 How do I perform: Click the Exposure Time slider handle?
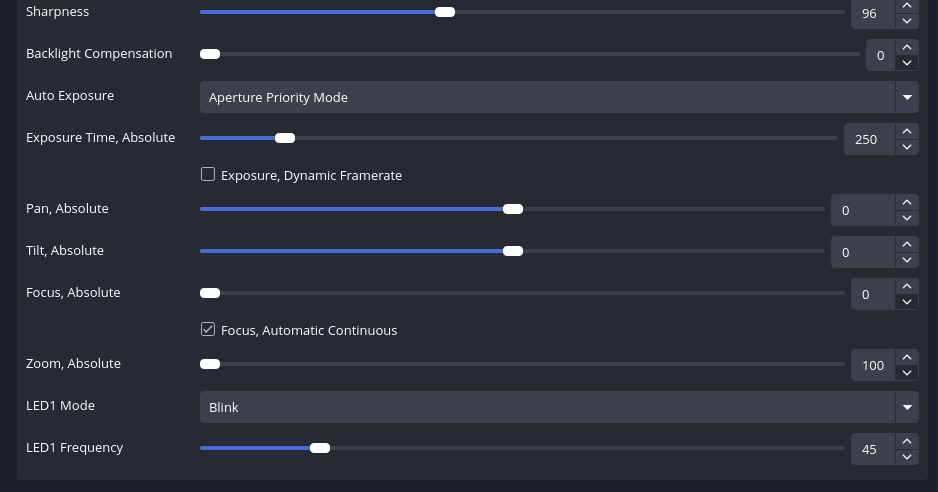pyautogui.click(x=285, y=138)
